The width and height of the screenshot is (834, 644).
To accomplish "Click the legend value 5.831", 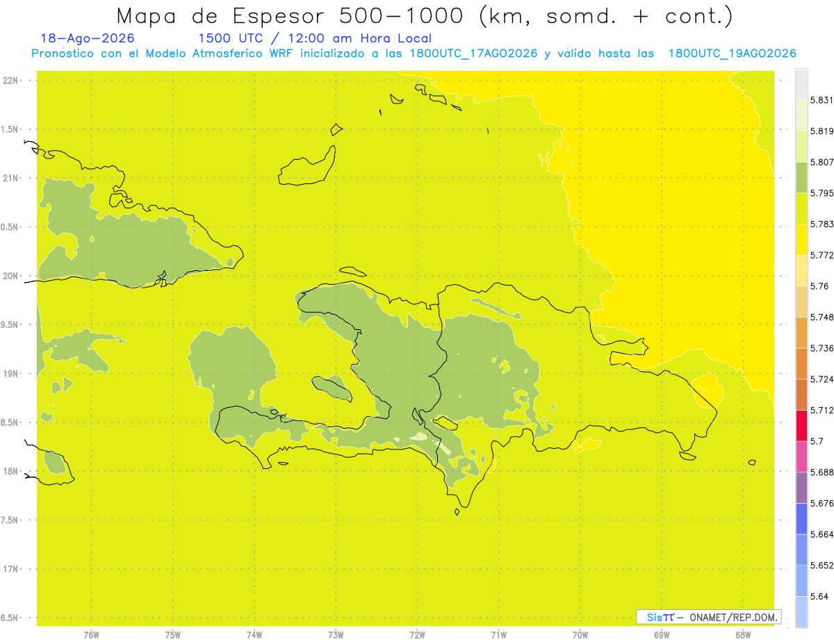I will pos(821,100).
